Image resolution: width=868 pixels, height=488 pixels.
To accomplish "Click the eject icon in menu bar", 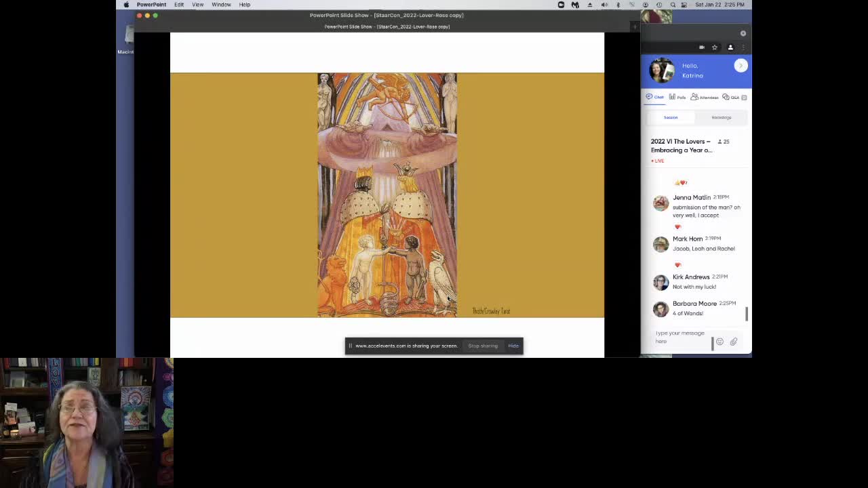I will coord(589,5).
